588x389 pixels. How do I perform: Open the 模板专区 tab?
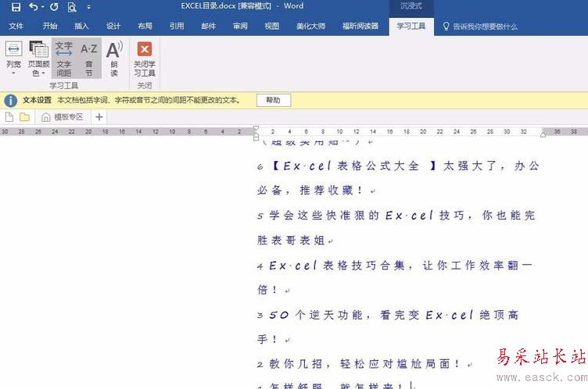63,117
